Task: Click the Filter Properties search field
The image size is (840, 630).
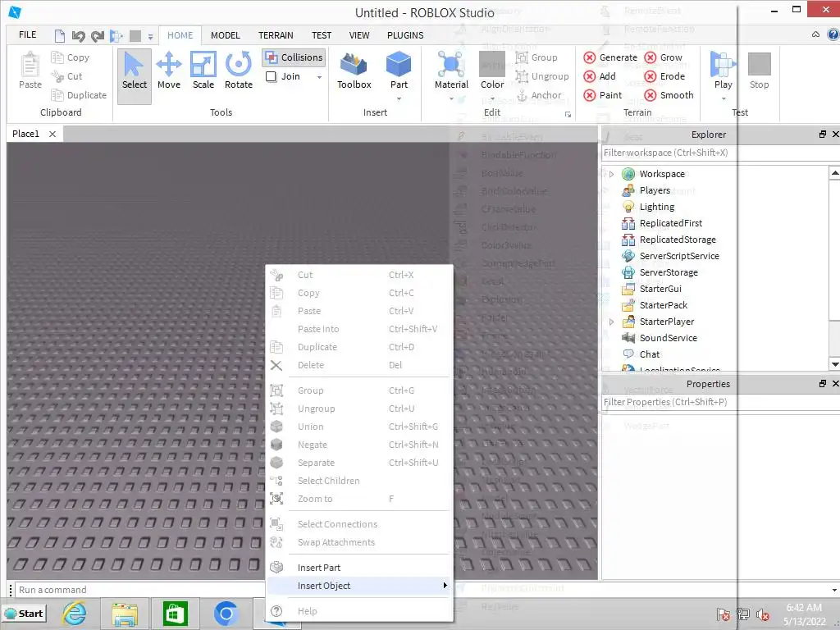Action: click(720, 402)
